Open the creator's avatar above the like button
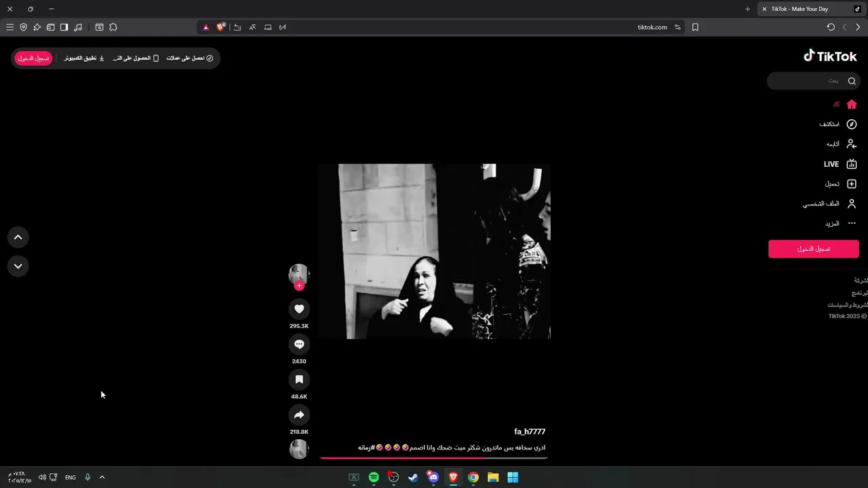The height and width of the screenshot is (488, 868). tap(299, 274)
